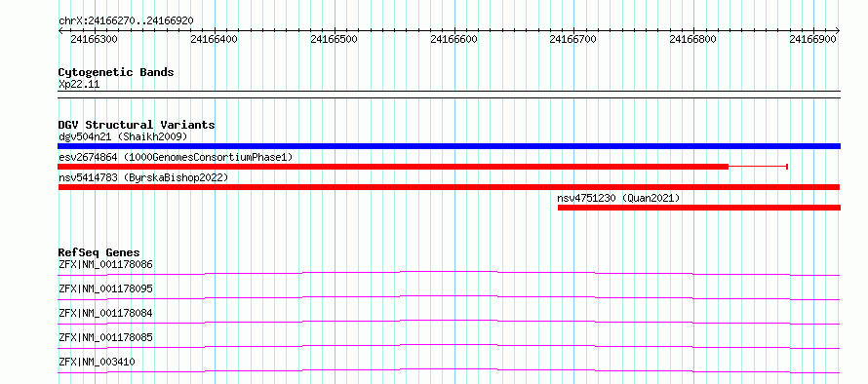Open variant label esv2674864 (1000GenomesConsortiumPhase1)

click(176, 157)
